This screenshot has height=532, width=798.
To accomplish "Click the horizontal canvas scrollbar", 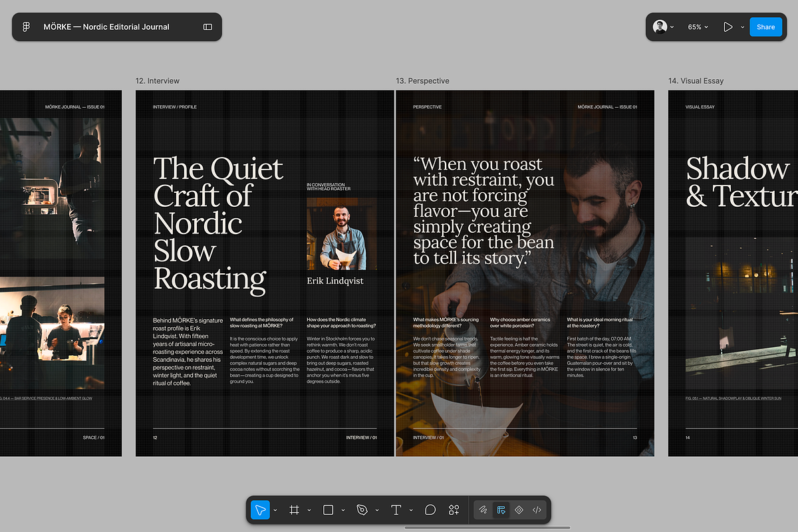I will click(x=487, y=528).
